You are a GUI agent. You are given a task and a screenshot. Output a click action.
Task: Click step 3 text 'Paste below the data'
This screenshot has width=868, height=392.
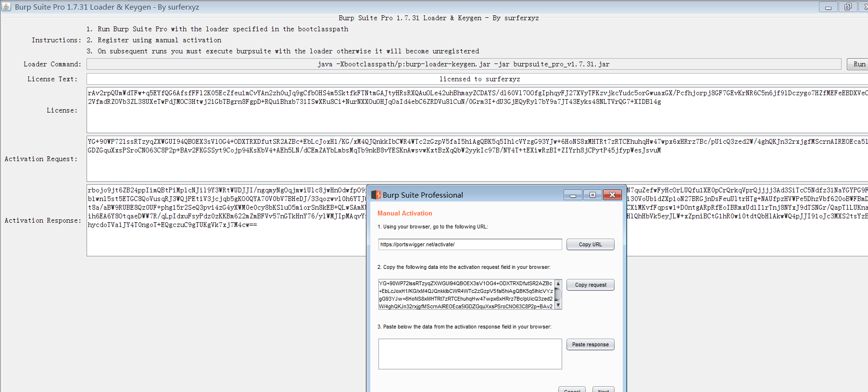click(464, 327)
